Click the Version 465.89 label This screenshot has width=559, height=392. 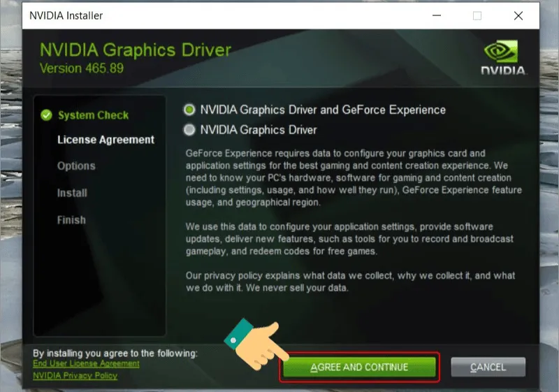(x=80, y=68)
